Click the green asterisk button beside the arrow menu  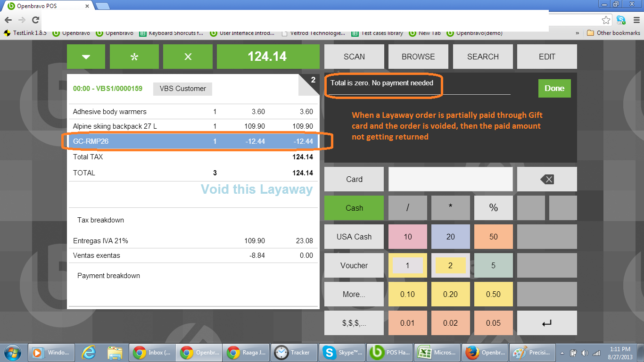135,57
